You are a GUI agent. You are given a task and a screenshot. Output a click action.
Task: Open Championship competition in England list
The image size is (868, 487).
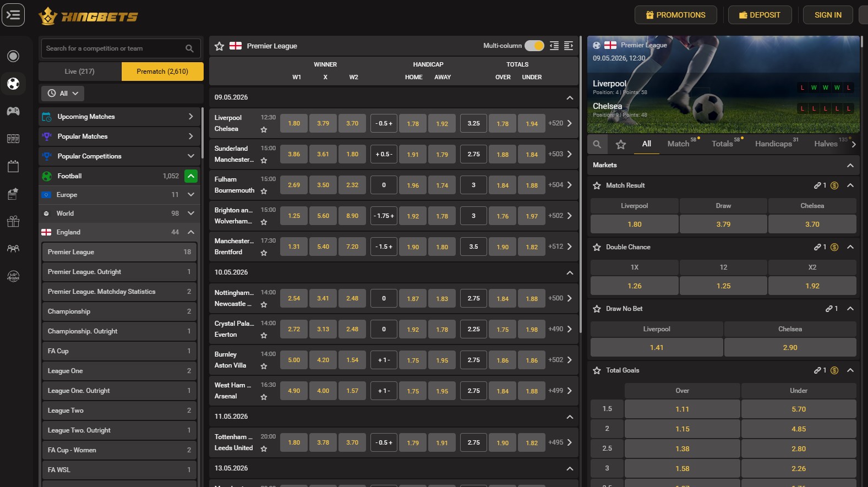tap(119, 311)
